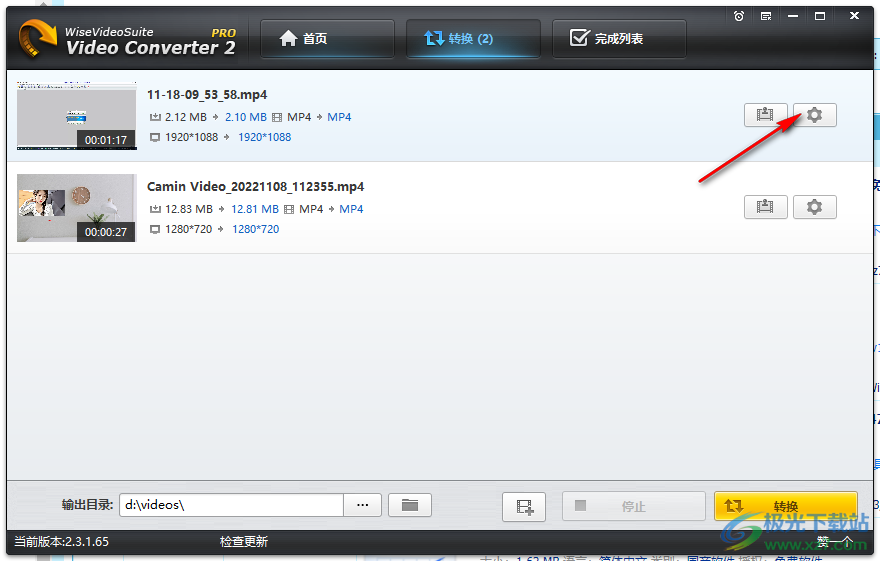Image resolution: width=880 pixels, height=561 pixels.
Task: Click output size 12.81 MB link
Action: [255, 209]
